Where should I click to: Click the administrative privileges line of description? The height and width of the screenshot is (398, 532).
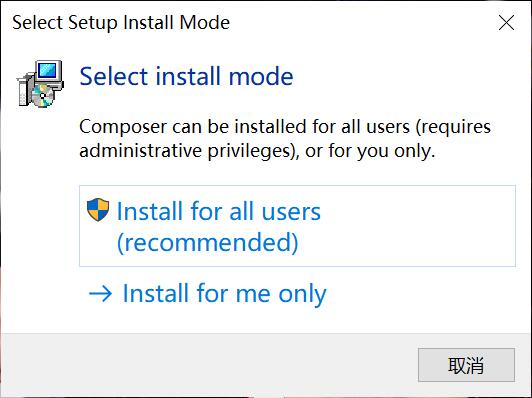click(x=257, y=151)
